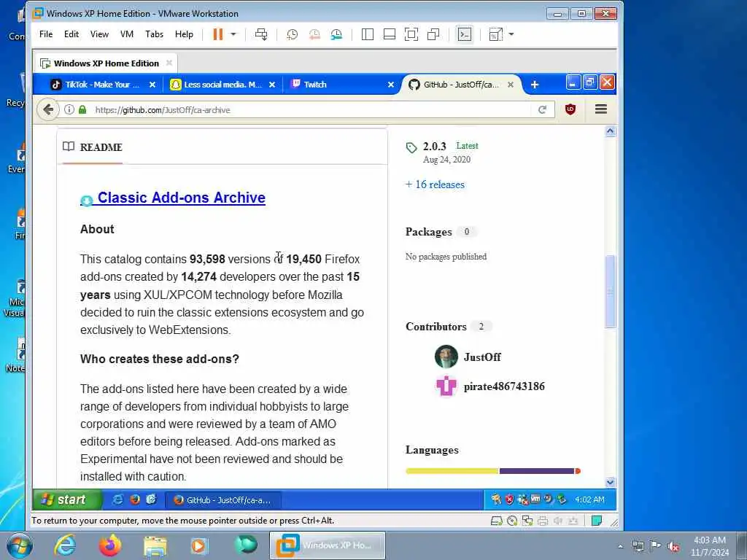Open the uBlock Origin shield extension icon

tap(570, 109)
